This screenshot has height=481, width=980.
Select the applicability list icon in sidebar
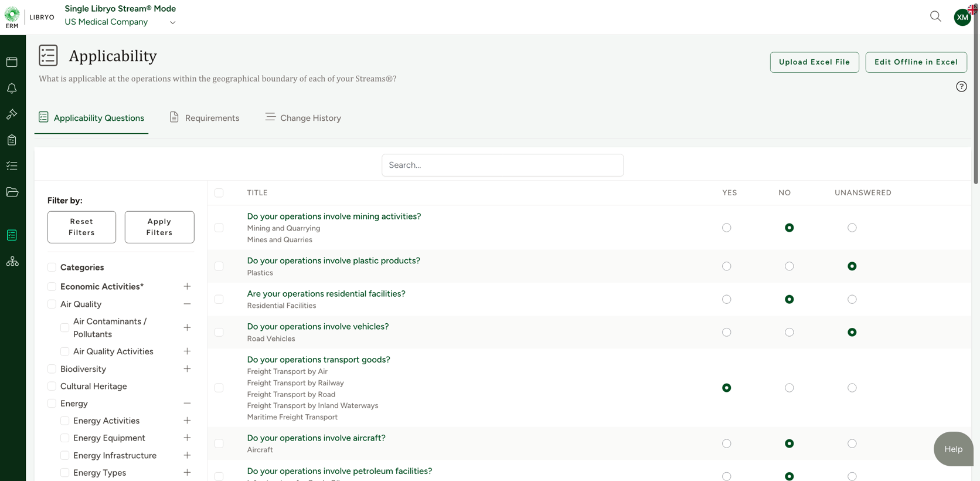12,235
